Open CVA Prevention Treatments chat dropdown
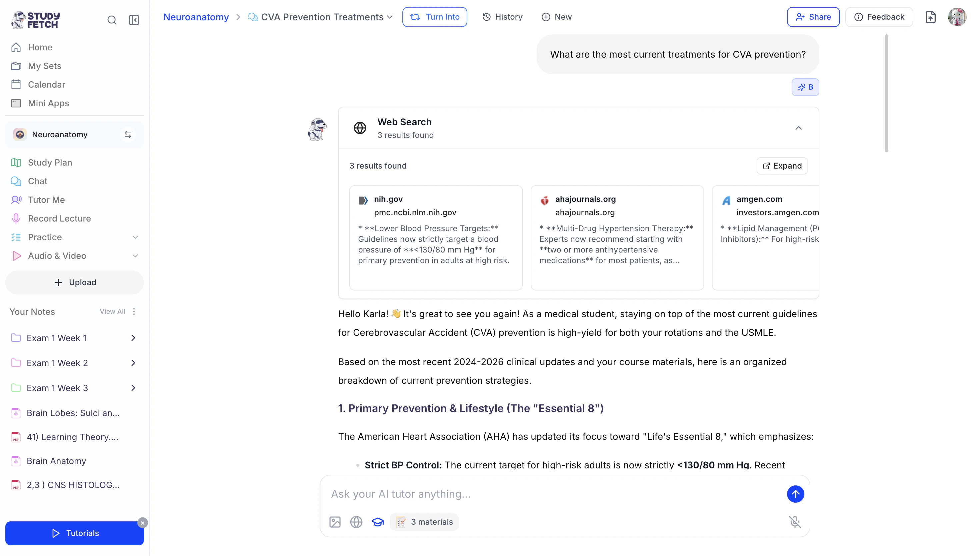The height and width of the screenshot is (556, 980). [390, 17]
